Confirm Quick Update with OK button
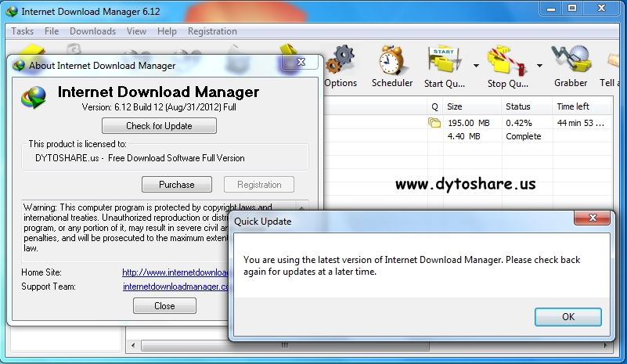627x364 pixels. click(x=568, y=317)
